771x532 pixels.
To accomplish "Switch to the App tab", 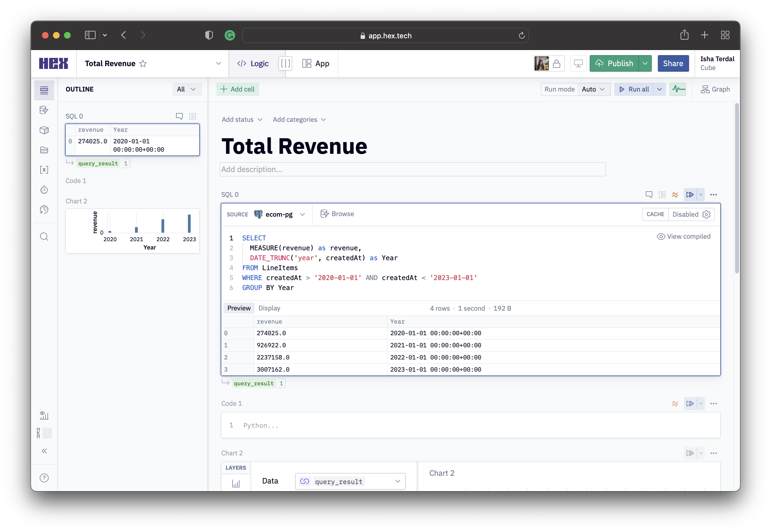I will coord(316,63).
